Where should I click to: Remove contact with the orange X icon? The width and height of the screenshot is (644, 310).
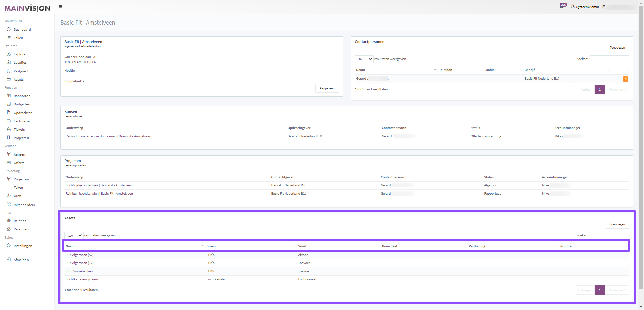tap(625, 79)
